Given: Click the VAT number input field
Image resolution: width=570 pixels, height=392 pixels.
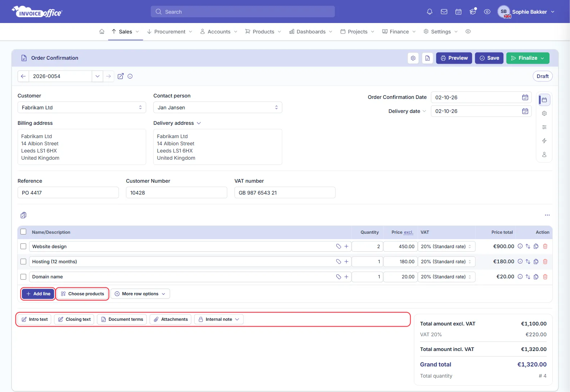Looking at the screenshot, I should pos(285,193).
